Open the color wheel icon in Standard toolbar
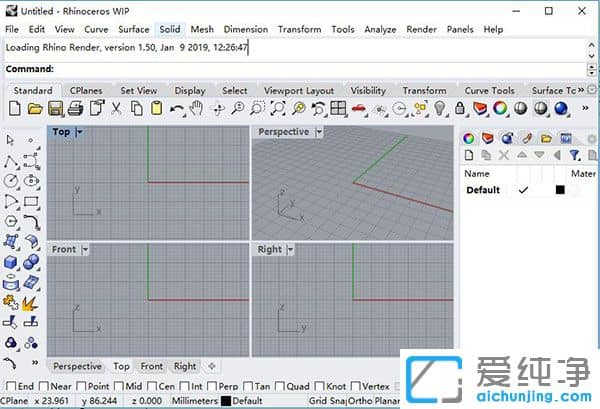Viewport: 600px width, 409px height. [x=500, y=109]
